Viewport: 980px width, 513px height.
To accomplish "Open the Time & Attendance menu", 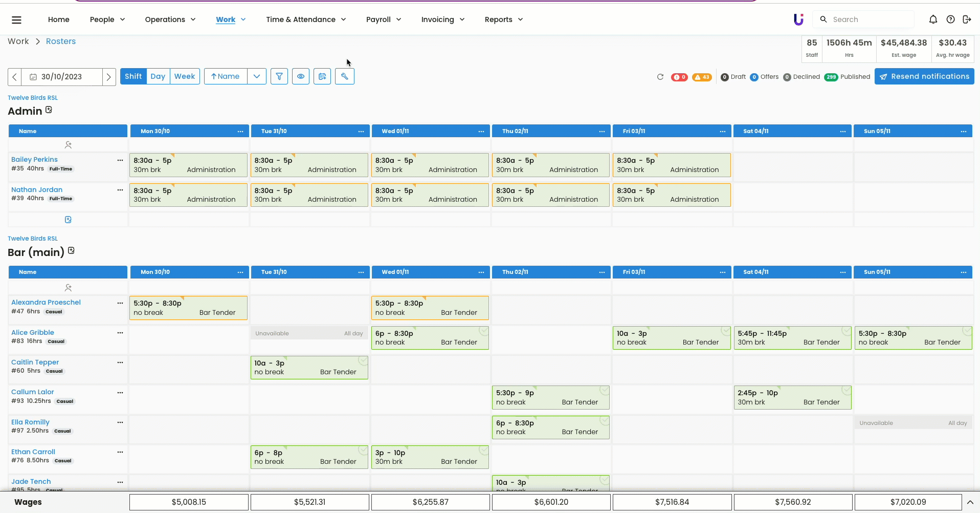I will point(306,19).
